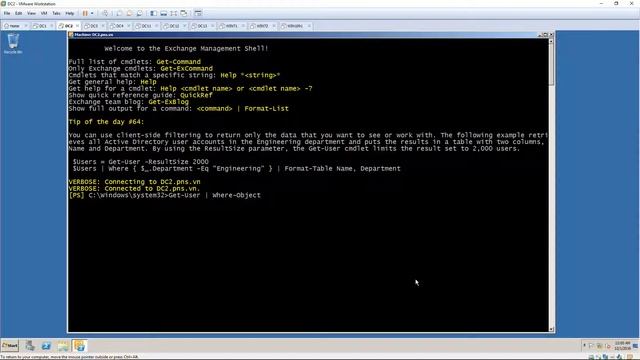Open the Edit menu
The width and height of the screenshot is (640, 360).
click(x=19, y=13)
